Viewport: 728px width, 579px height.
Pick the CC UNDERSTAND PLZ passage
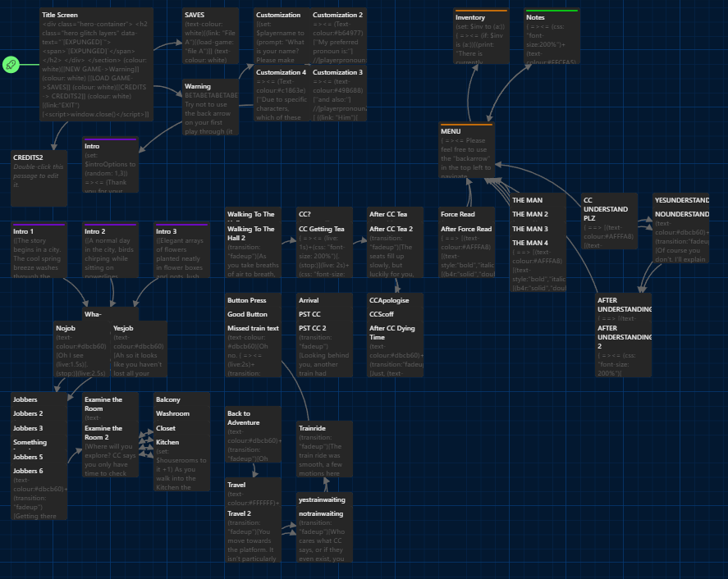[x=609, y=221]
